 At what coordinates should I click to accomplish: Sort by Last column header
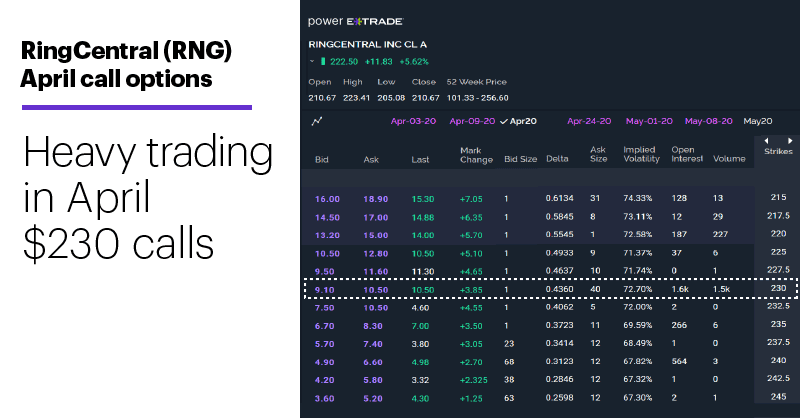click(420, 159)
